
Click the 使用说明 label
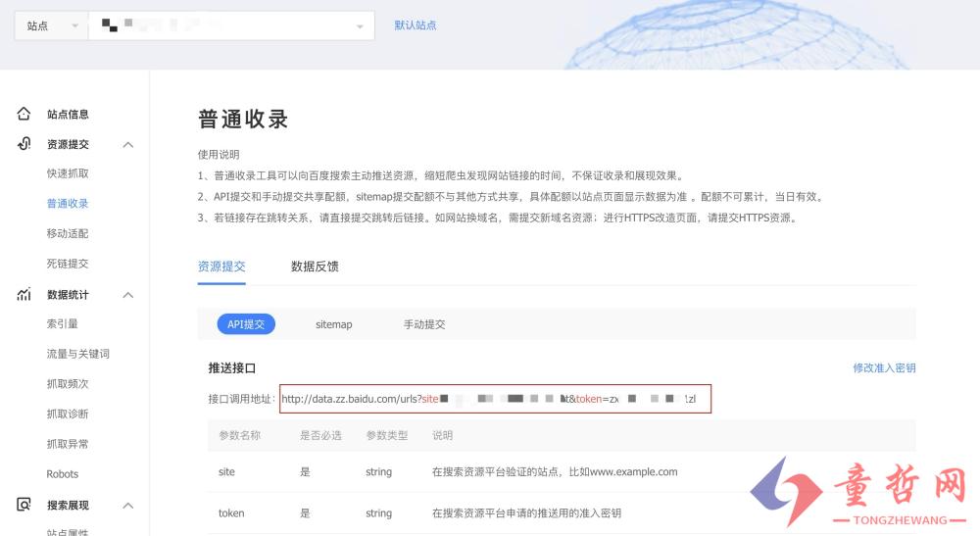[219, 154]
